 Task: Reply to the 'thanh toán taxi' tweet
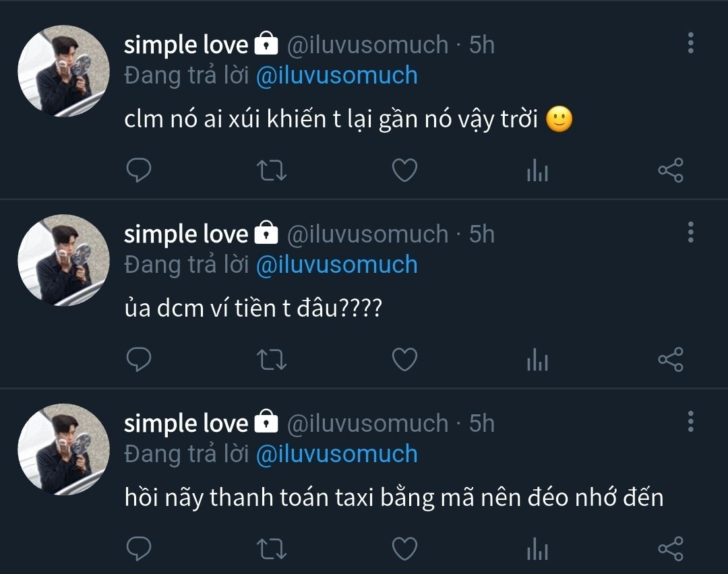pos(138,548)
